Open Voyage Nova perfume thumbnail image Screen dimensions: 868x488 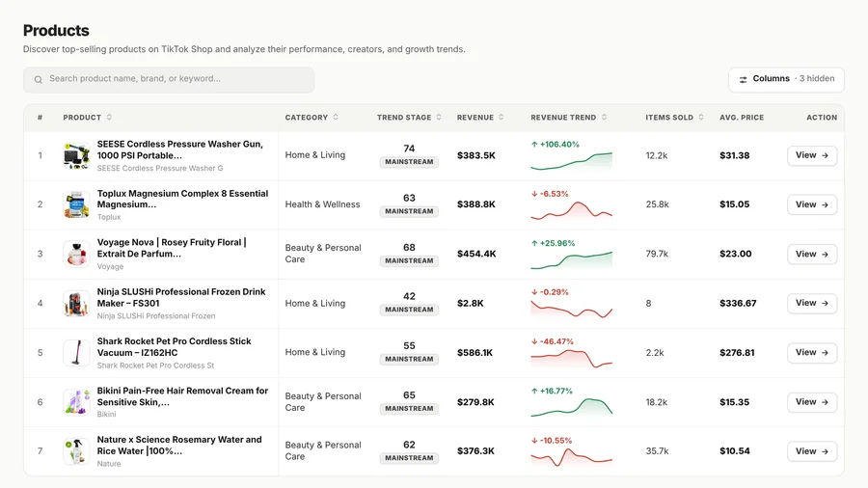click(76, 254)
